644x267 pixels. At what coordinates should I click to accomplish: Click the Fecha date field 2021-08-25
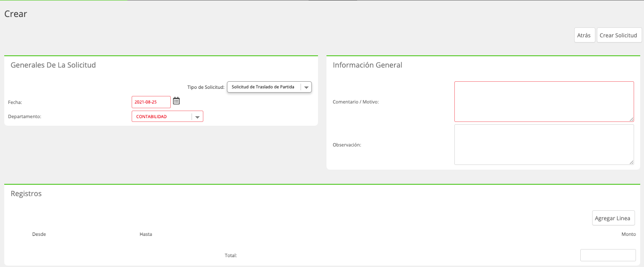point(151,102)
